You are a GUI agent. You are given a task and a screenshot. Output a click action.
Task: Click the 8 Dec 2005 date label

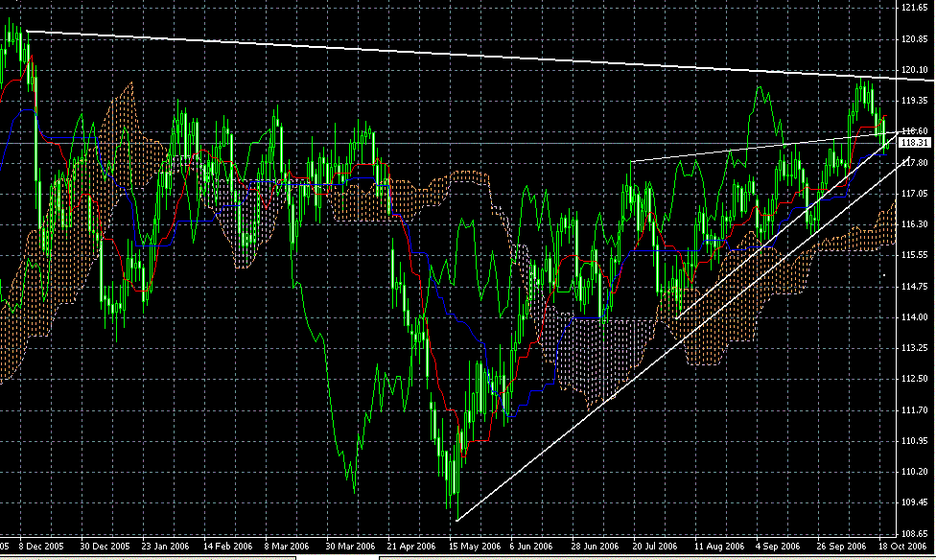[41, 547]
